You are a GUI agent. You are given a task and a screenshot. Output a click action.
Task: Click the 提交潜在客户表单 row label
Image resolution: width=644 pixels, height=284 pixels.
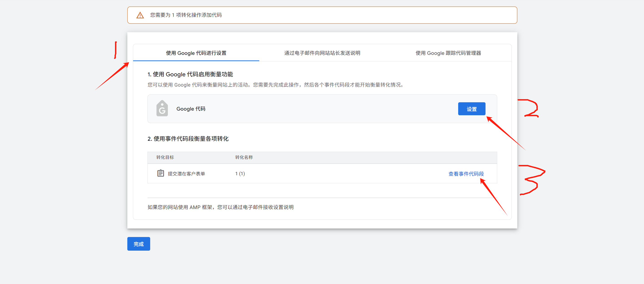tap(186, 174)
